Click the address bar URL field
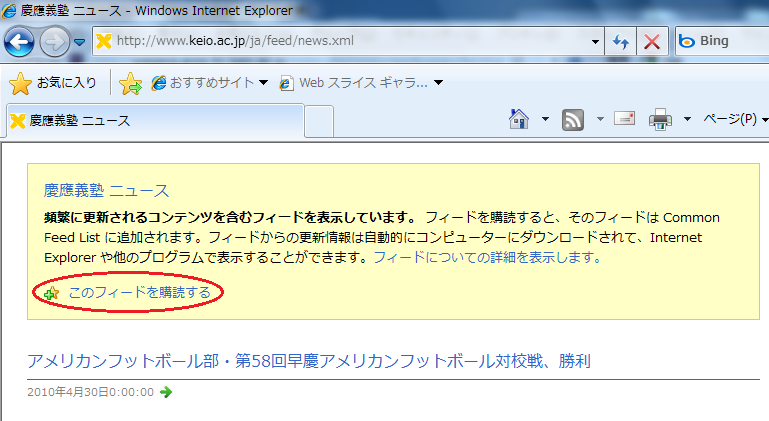Viewport: 769px width, 421px height. [x=348, y=41]
